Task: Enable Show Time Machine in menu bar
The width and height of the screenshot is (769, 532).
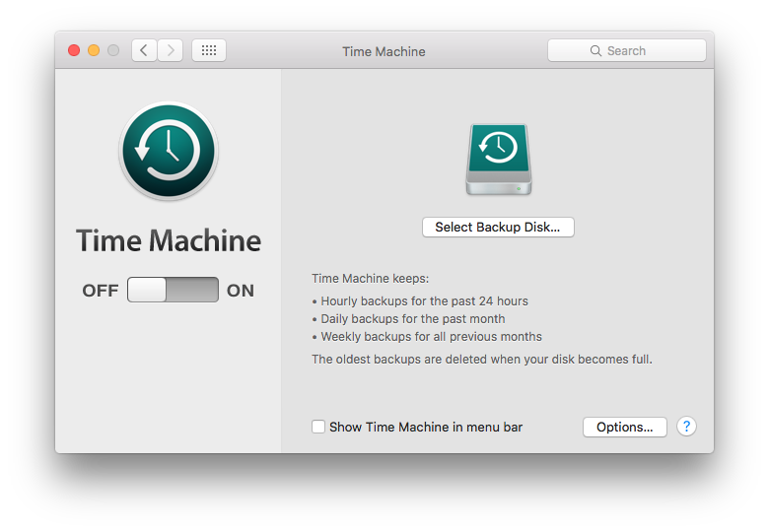Action: (318, 427)
